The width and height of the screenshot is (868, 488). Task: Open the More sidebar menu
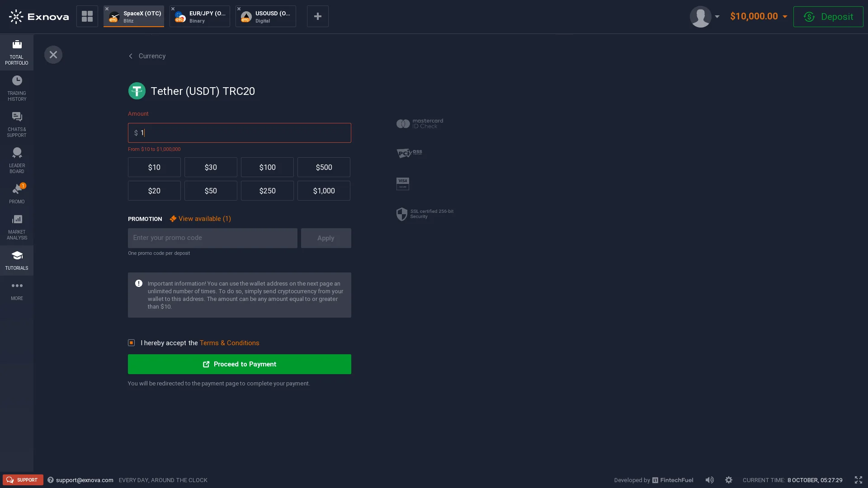click(17, 291)
